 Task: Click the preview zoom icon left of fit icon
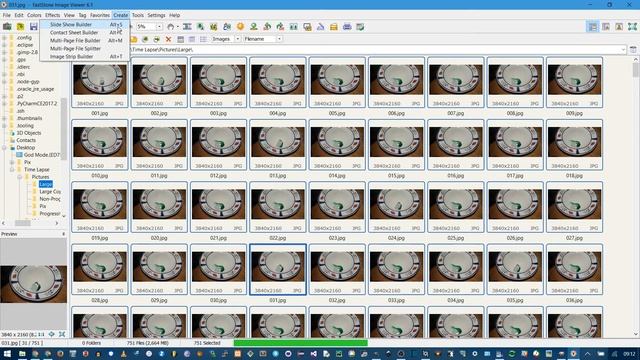[x=52, y=334]
